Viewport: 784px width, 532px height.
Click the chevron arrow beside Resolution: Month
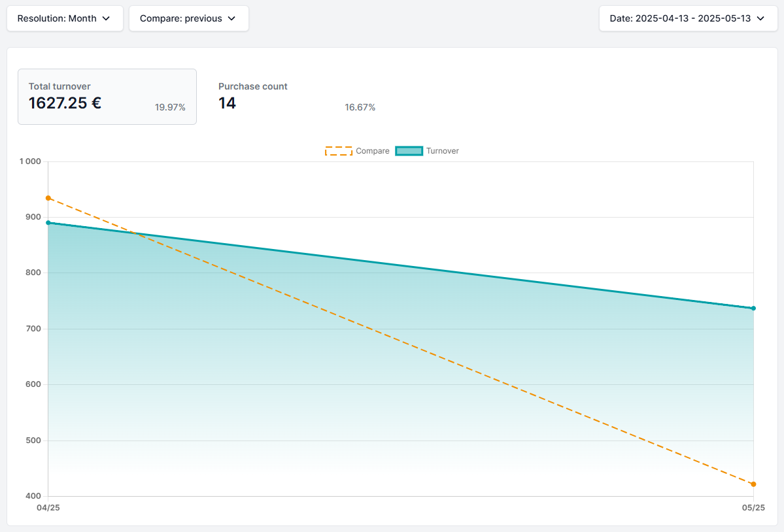coord(106,18)
